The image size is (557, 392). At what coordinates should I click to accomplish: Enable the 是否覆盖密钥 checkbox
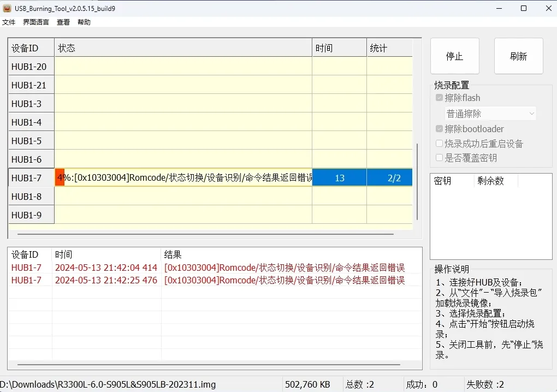pyautogui.click(x=440, y=158)
